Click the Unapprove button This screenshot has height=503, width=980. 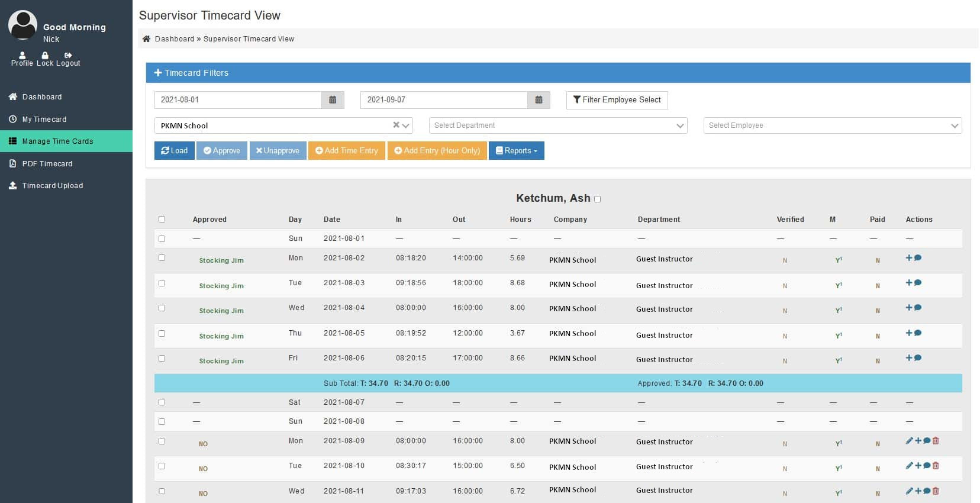coord(278,151)
